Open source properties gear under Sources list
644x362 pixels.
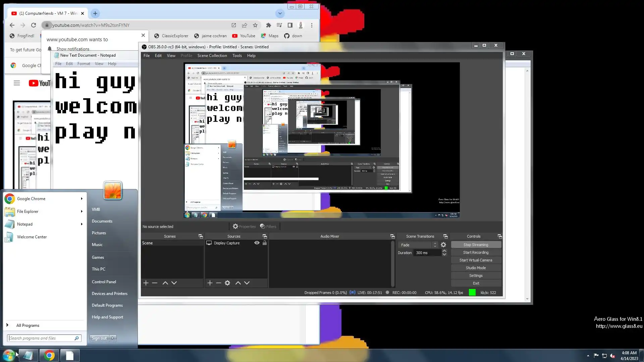(x=227, y=283)
